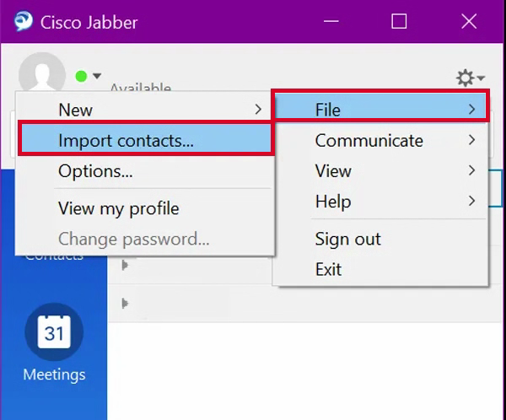Expand the first collapsed contact group arrow
The image size is (506, 420).
[x=125, y=266]
